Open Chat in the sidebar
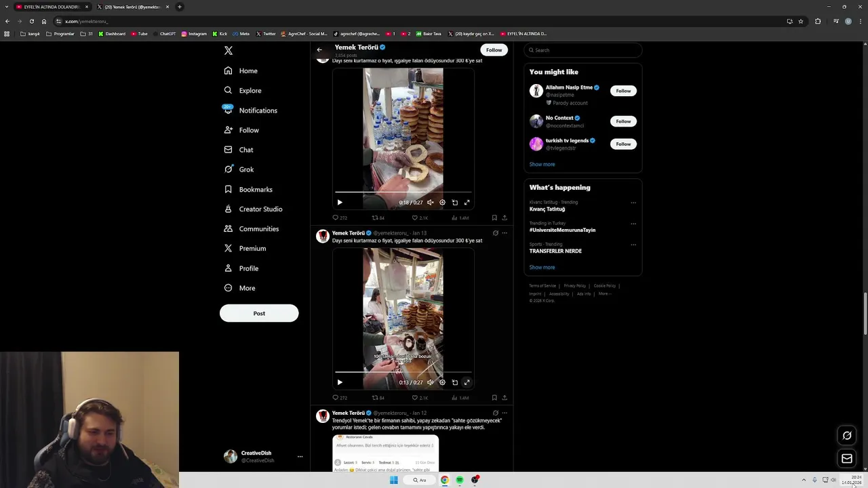This screenshot has height=488, width=868. [239, 150]
